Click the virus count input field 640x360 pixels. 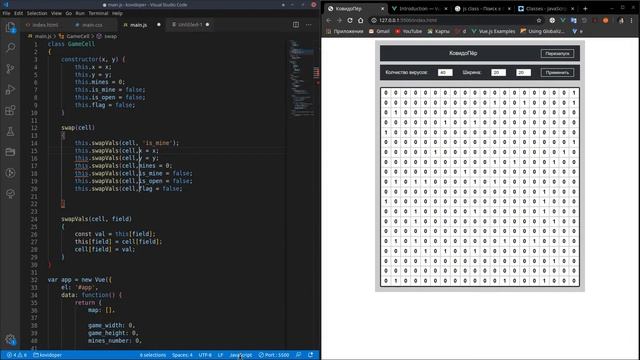(x=445, y=73)
